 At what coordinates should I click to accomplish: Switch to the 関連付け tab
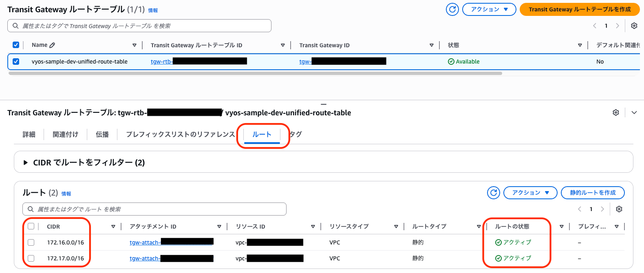tap(65, 134)
